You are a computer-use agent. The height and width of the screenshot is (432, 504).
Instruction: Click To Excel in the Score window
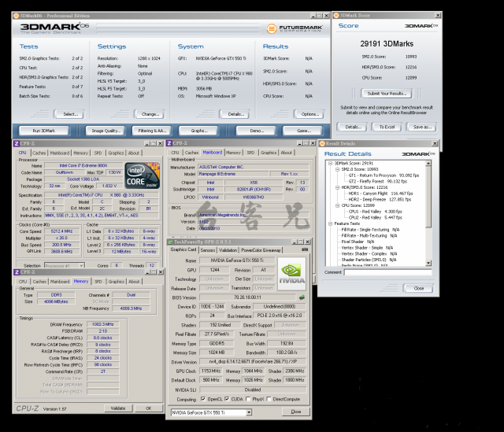click(x=387, y=127)
